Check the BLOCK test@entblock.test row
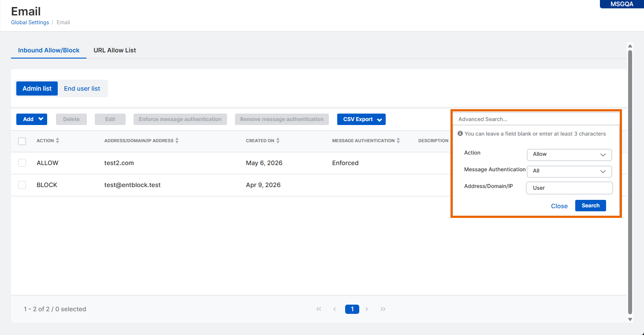 22,185
